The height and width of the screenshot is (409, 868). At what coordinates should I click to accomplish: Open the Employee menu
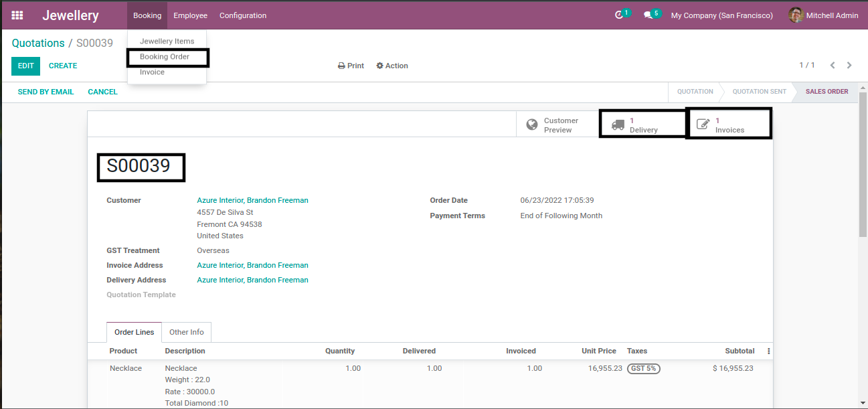(190, 15)
